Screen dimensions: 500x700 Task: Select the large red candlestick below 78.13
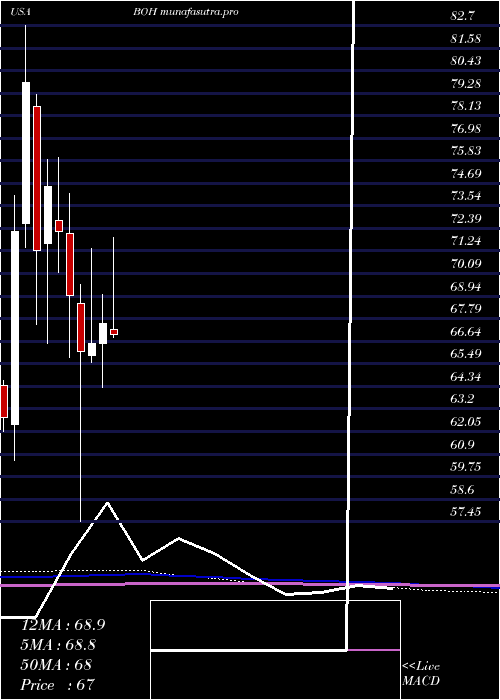coord(37,178)
